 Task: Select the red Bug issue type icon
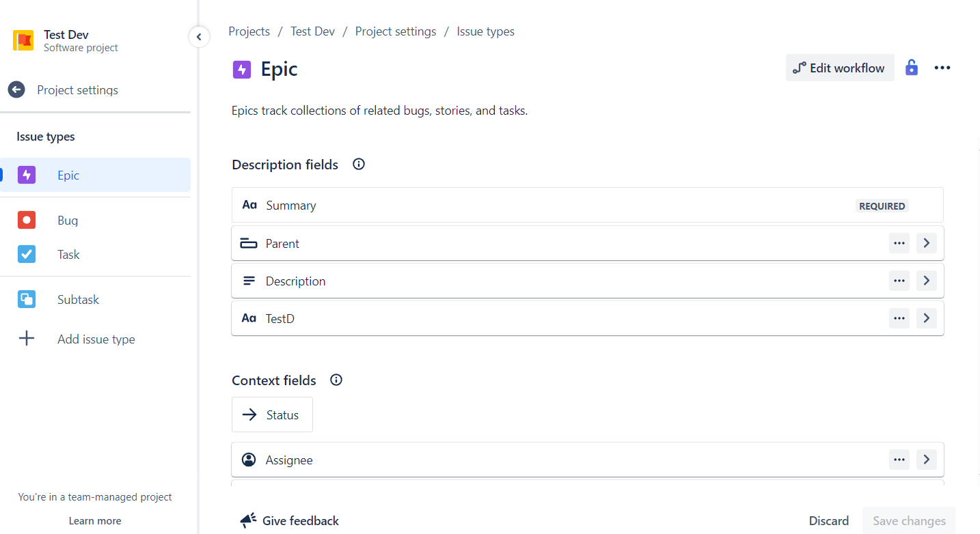pyautogui.click(x=26, y=220)
